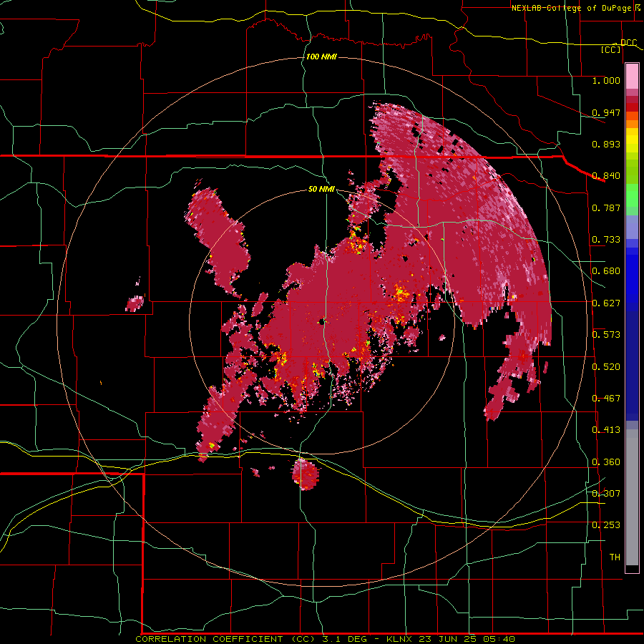The height and width of the screenshot is (644, 644).
Task: Click the 100 NMI range ring label
Action: [x=321, y=57]
